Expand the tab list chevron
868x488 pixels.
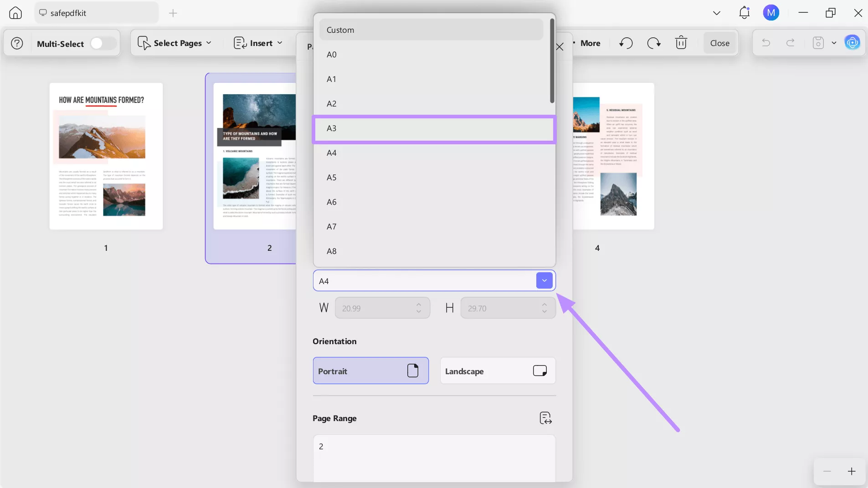tap(717, 13)
